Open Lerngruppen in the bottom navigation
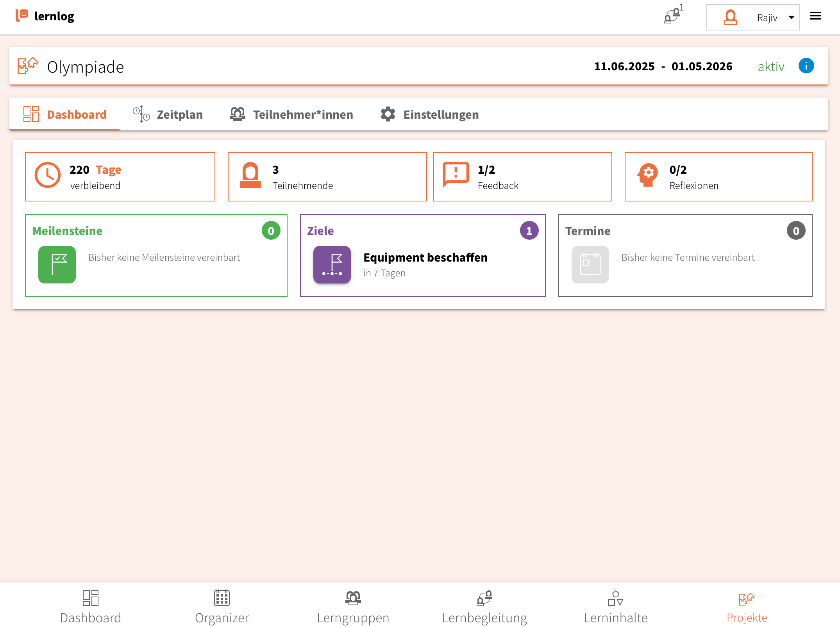The height and width of the screenshot is (627, 840). click(x=353, y=607)
